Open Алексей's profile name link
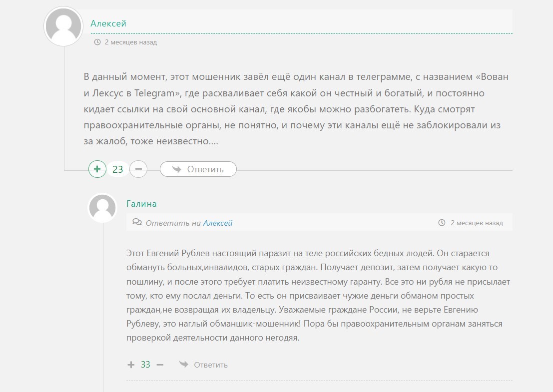This screenshot has height=392, width=553. [x=108, y=23]
